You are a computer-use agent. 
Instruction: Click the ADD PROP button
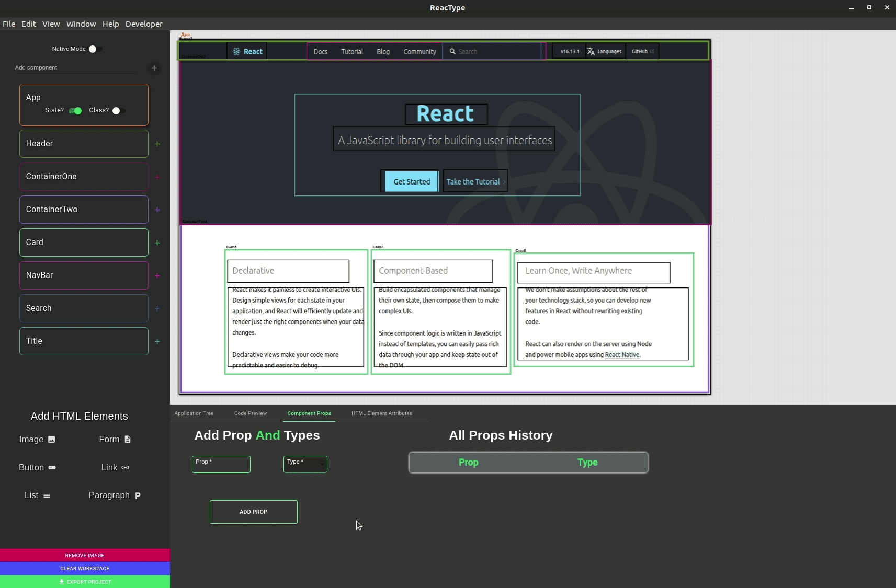click(254, 512)
